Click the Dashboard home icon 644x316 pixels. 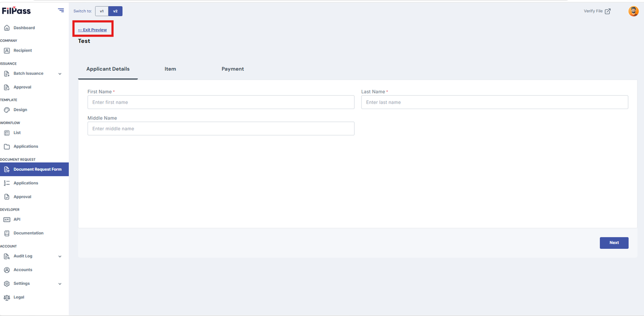click(x=7, y=28)
